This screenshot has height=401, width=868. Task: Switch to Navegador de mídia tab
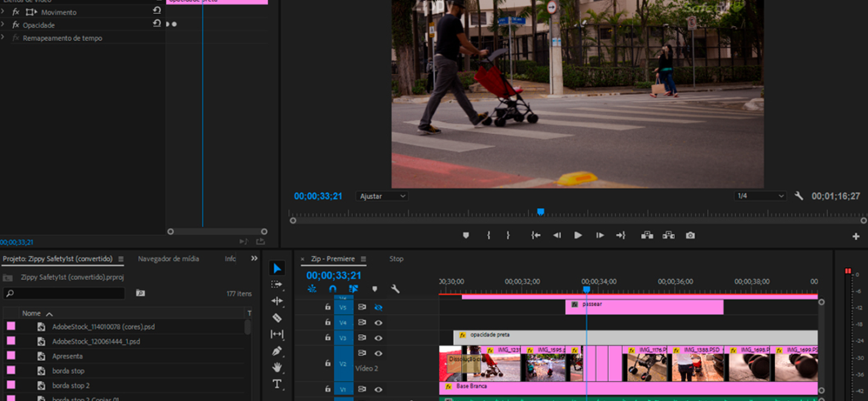(x=168, y=259)
